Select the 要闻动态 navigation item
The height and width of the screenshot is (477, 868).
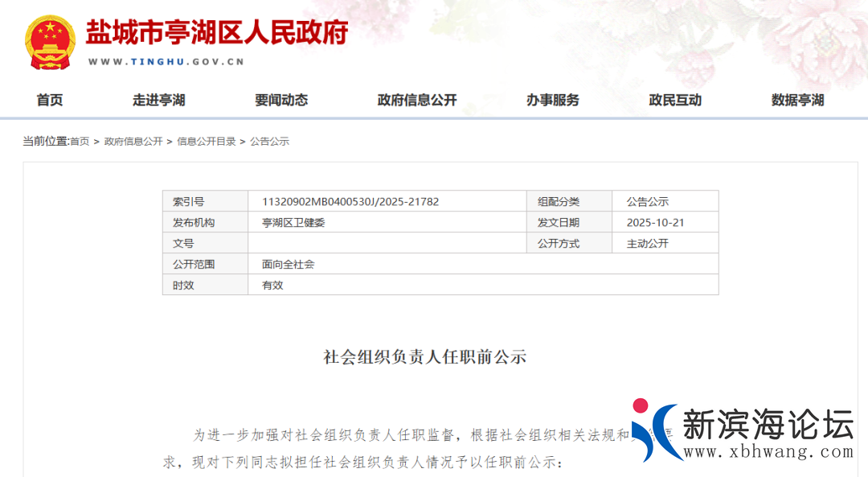pyautogui.click(x=281, y=101)
